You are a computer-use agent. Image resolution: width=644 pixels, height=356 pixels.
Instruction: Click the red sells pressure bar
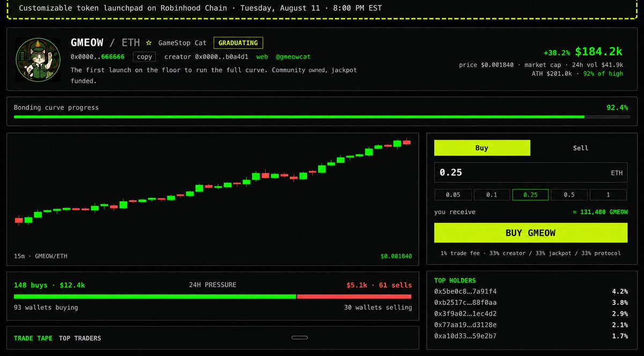[x=354, y=296]
